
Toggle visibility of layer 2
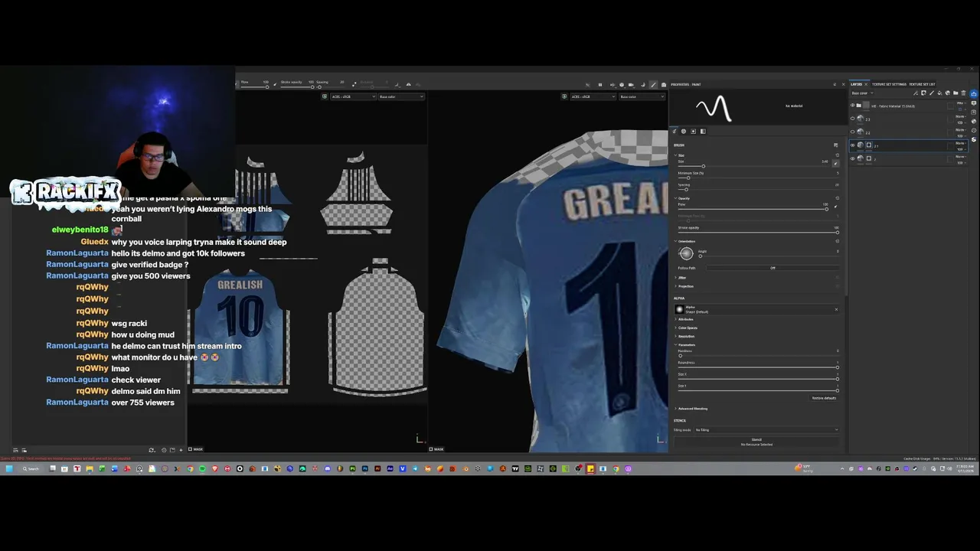click(x=853, y=158)
